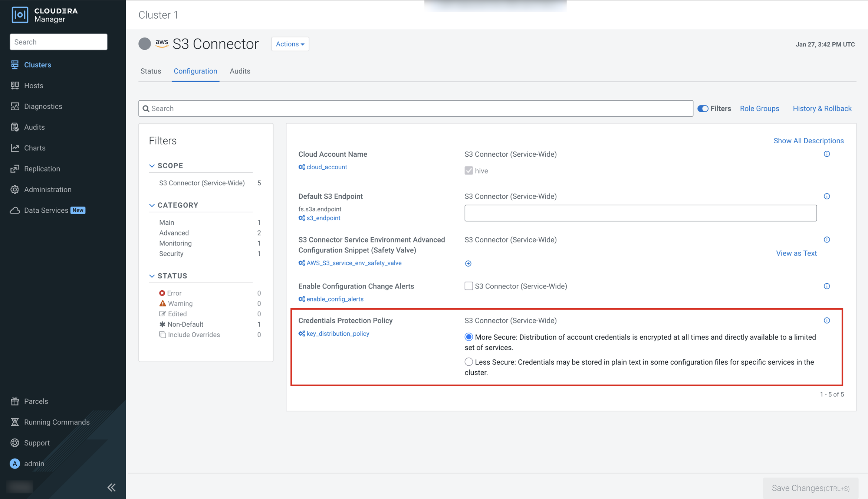Collapse sidebar with double chevron icon
Image resolution: width=868 pixels, height=499 pixels.
pos(112,487)
